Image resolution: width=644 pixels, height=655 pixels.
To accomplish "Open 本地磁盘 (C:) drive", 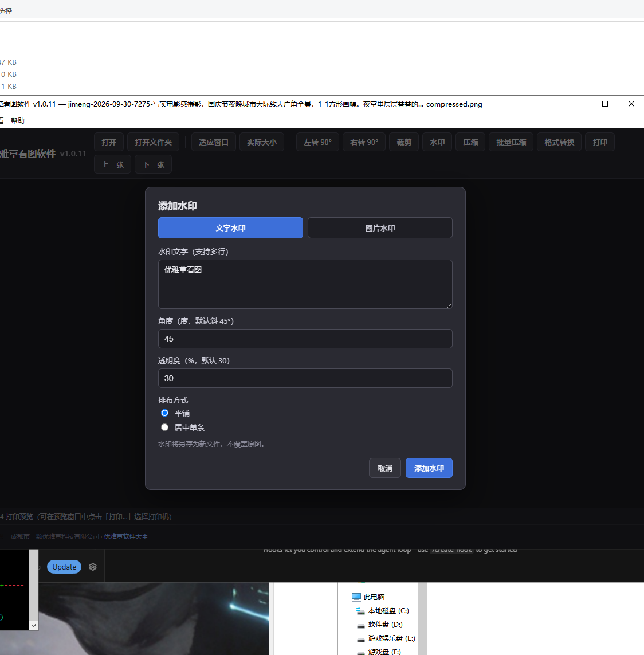I will point(383,611).
